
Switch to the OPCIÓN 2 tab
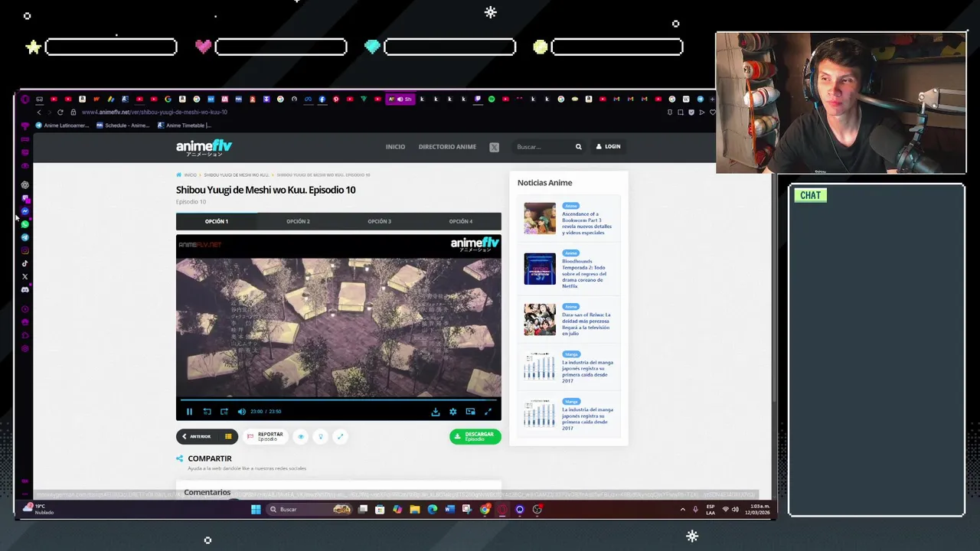click(298, 221)
